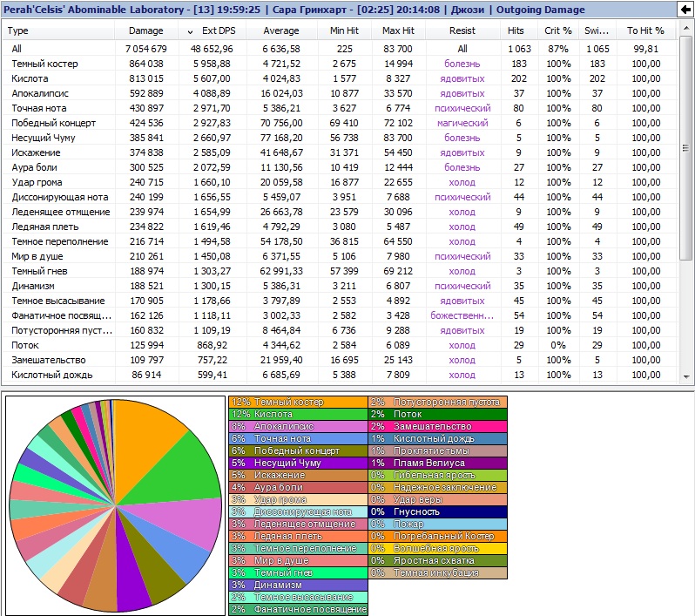
Task: Click the truncated Swi... column header
Action: coord(597,30)
